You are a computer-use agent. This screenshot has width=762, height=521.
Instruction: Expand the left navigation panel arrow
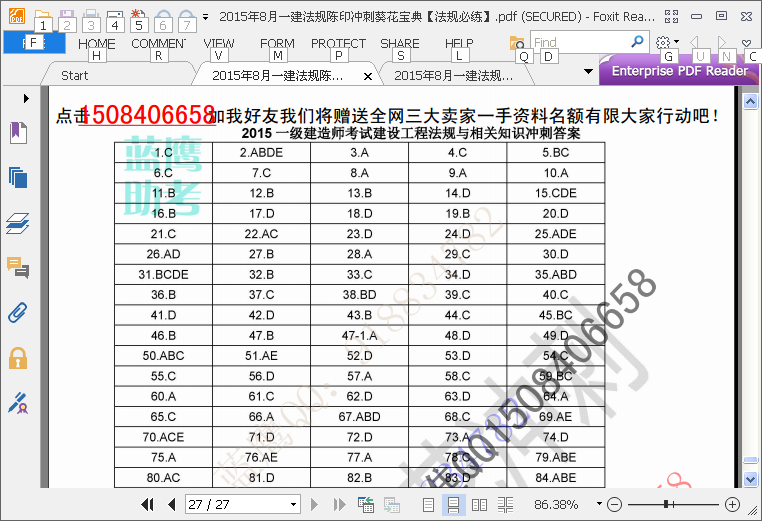(26, 99)
